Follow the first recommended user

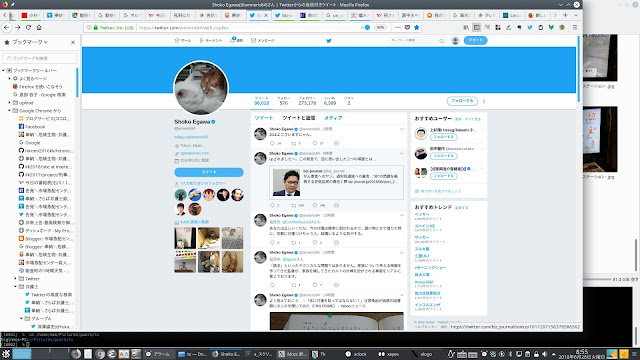(443, 137)
